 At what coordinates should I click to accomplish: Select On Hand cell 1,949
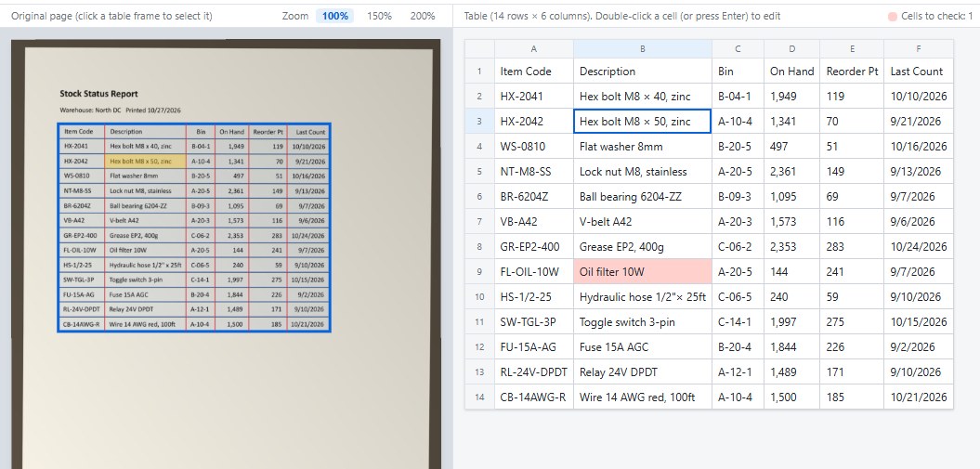coord(791,97)
